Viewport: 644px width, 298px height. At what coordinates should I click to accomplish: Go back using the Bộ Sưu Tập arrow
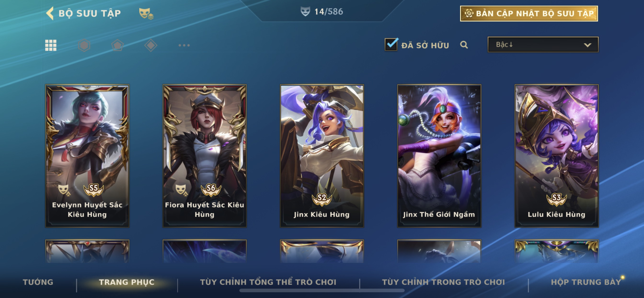pyautogui.click(x=50, y=13)
